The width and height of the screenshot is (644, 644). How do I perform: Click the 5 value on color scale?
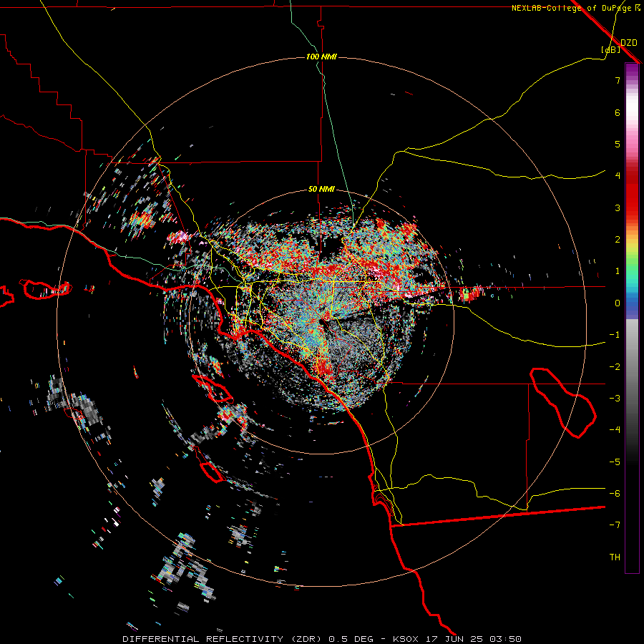pos(618,144)
